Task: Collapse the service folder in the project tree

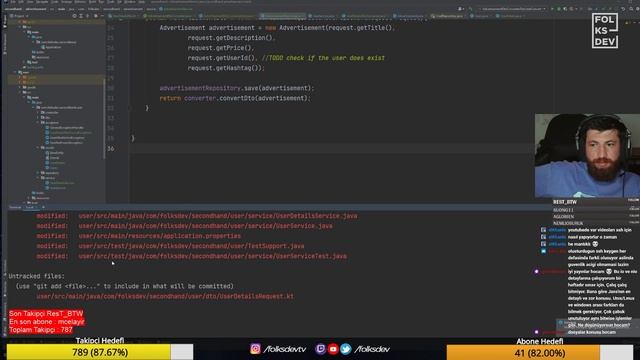Action: pyautogui.click(x=38, y=178)
